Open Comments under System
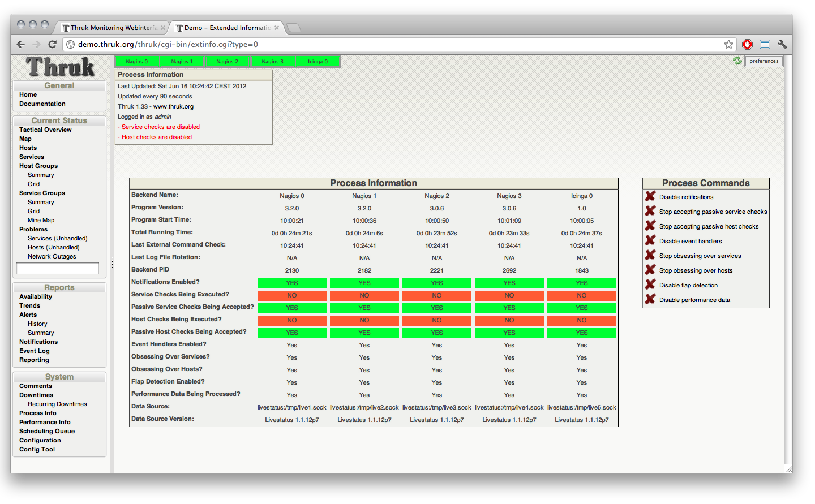This screenshot has height=504, width=815. pos(36,386)
